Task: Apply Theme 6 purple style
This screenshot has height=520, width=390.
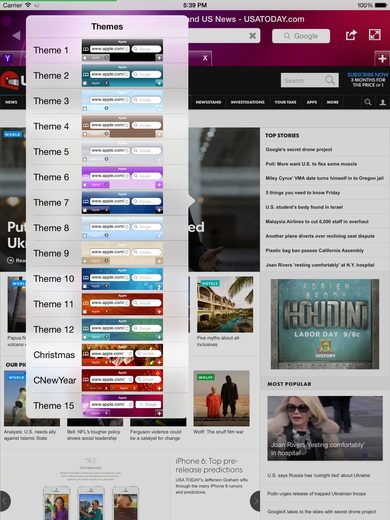Action: click(x=107, y=177)
